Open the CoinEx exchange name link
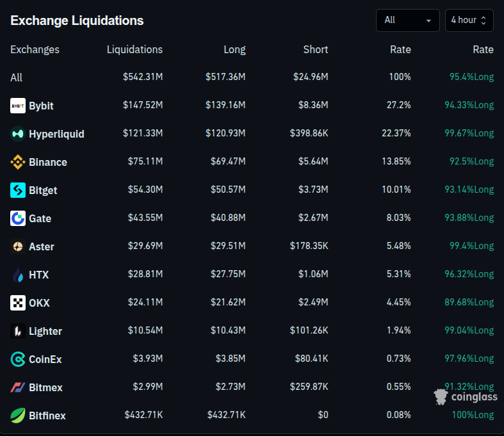Screen dimensions: 504x436 [x=45, y=359]
